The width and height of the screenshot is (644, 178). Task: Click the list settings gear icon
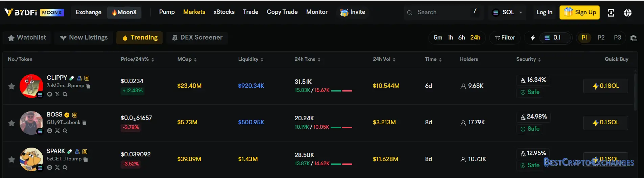(x=634, y=38)
